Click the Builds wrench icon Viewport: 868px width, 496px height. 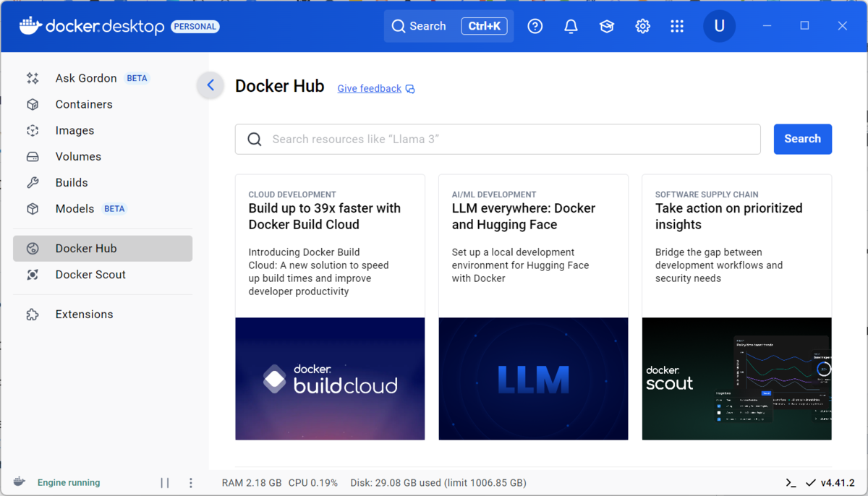[x=33, y=182]
